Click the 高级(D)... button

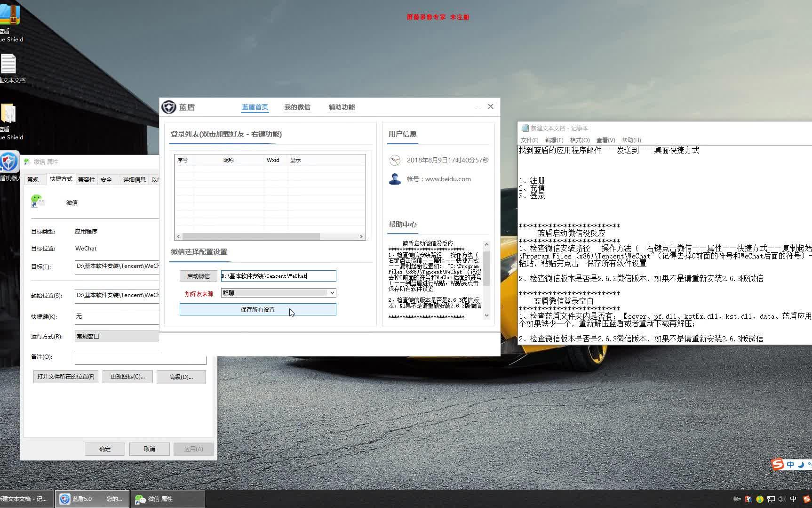[x=181, y=377]
